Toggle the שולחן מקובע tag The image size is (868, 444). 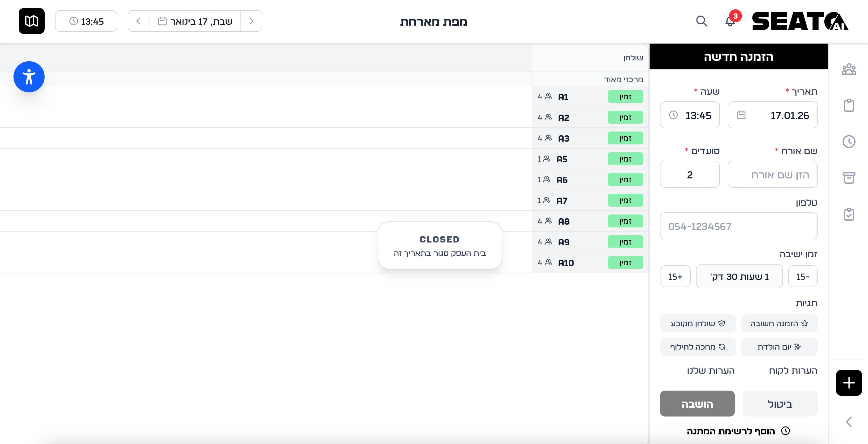click(698, 323)
